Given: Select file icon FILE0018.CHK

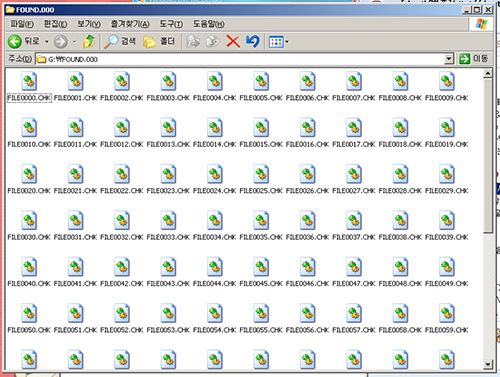Looking at the screenshot, I should click(400, 128).
